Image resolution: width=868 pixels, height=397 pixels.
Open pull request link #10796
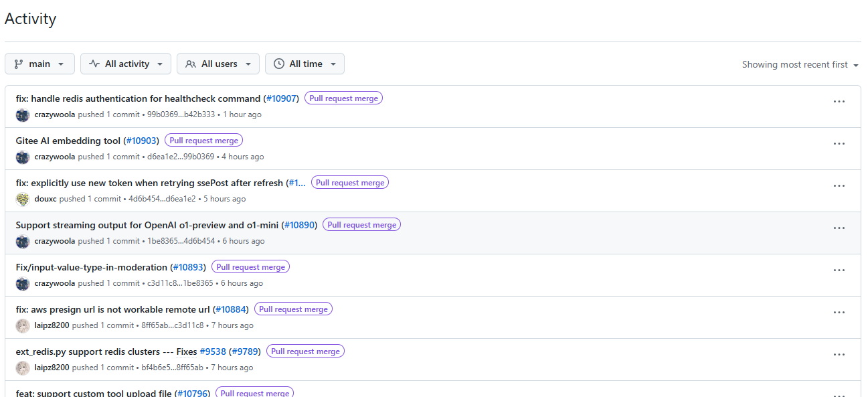[x=193, y=394]
